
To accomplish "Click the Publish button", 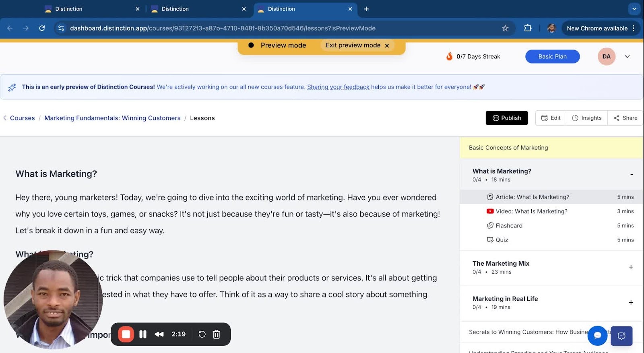I will point(506,118).
